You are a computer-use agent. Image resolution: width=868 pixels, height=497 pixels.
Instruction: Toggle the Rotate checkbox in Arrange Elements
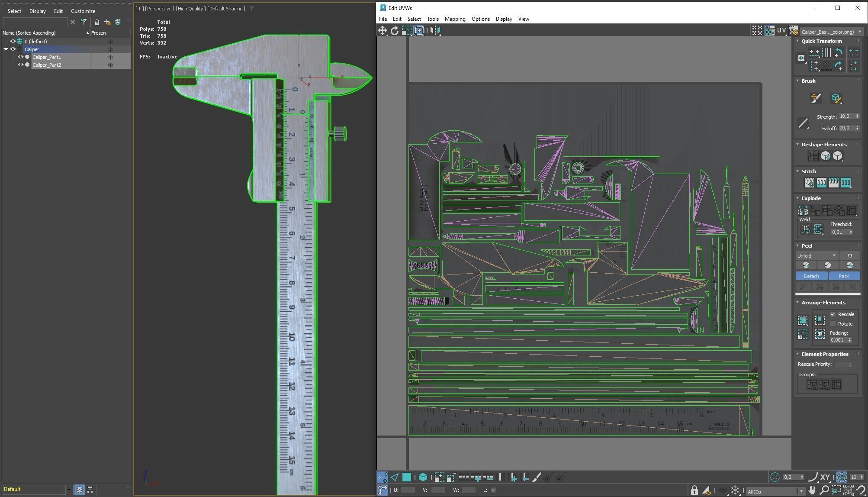point(833,324)
